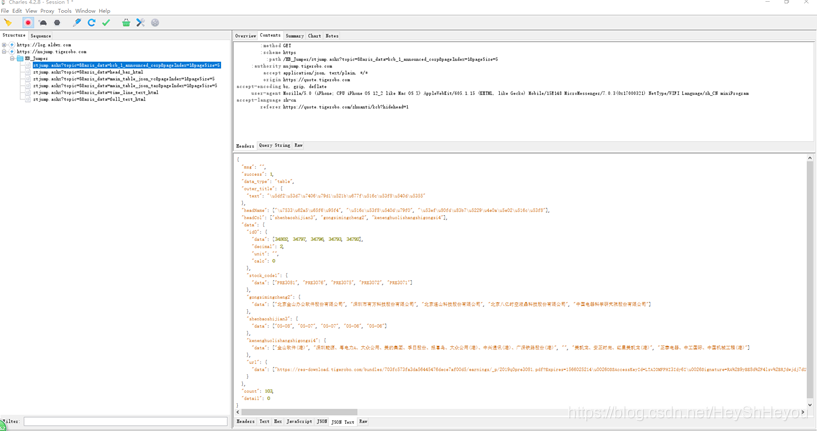The height and width of the screenshot is (431, 817).
Task: Open the Window menu
Action: pyautogui.click(x=85, y=10)
